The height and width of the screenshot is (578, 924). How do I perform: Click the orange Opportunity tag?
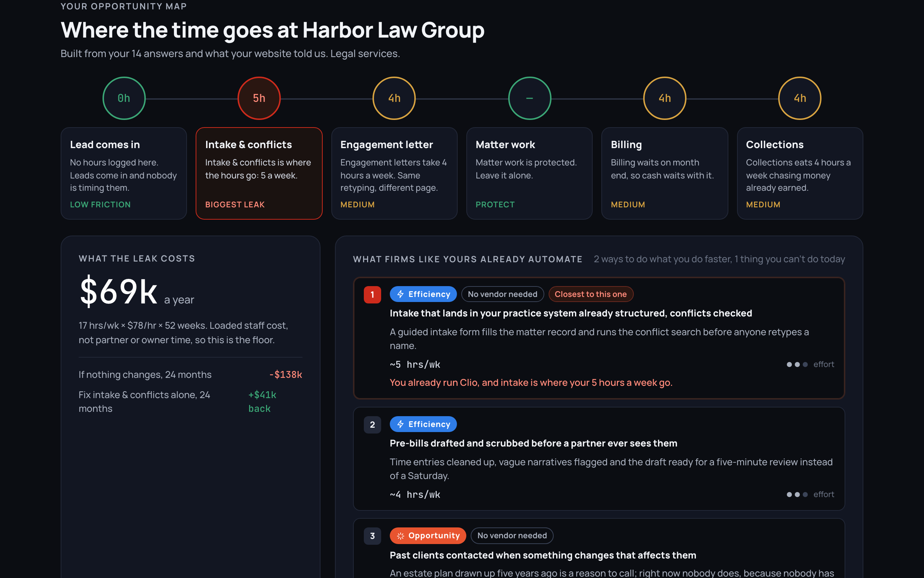(428, 535)
